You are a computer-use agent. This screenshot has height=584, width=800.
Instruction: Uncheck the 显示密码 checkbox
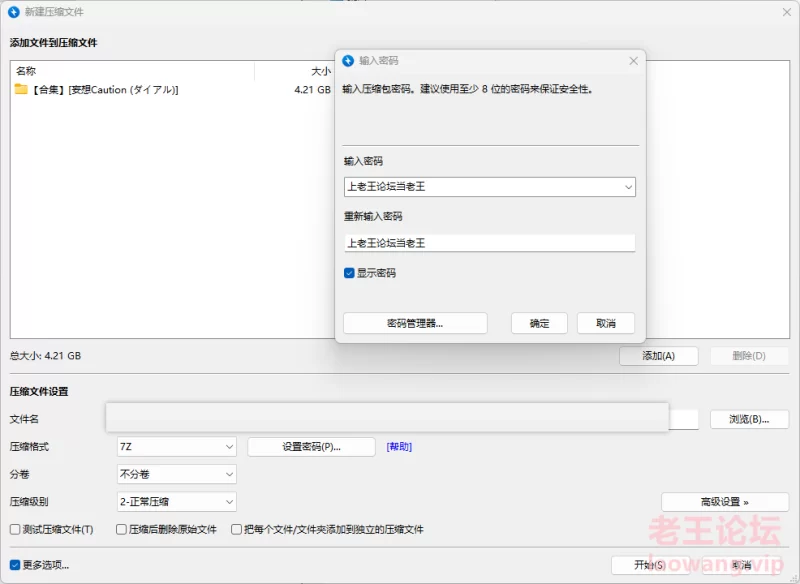(x=349, y=273)
